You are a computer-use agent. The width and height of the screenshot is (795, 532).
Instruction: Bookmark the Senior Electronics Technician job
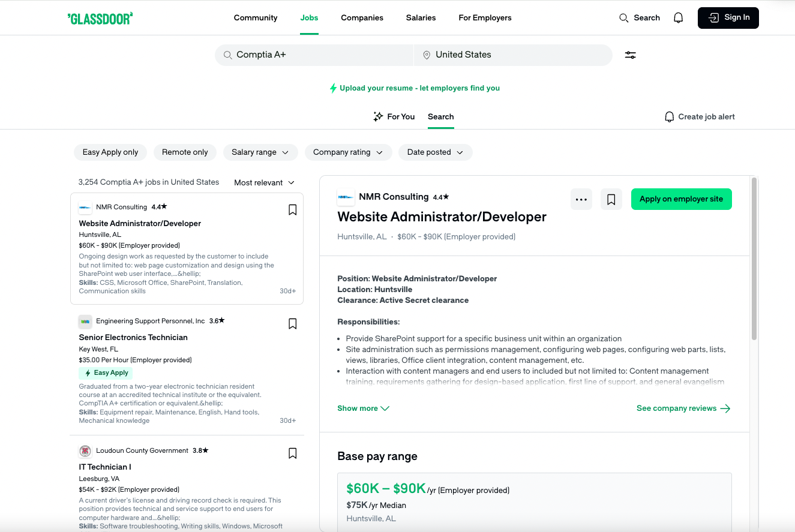click(293, 324)
